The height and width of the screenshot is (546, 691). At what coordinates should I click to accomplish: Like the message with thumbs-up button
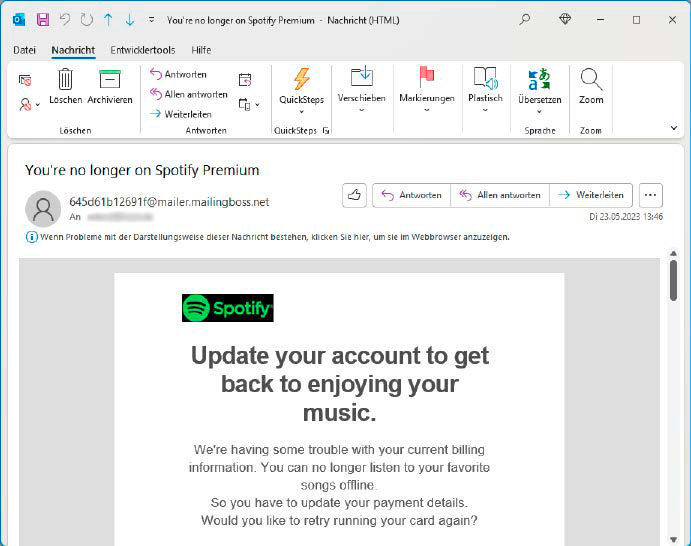click(x=354, y=195)
